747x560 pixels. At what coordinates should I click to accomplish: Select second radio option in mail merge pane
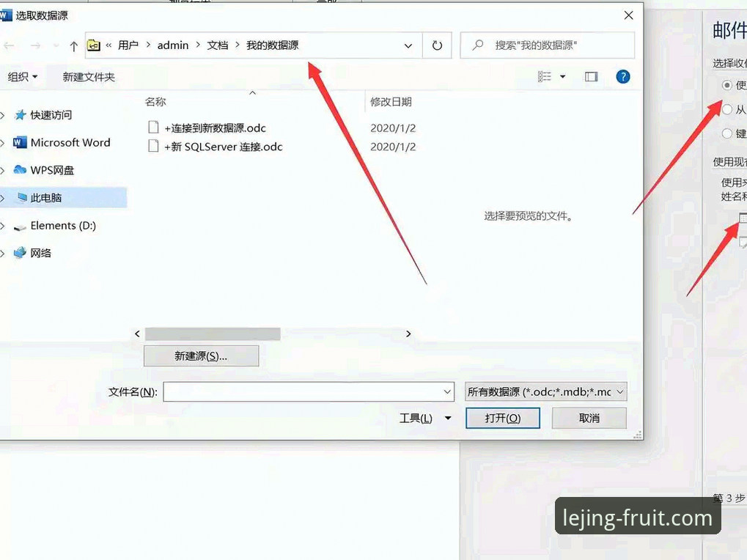(x=727, y=109)
